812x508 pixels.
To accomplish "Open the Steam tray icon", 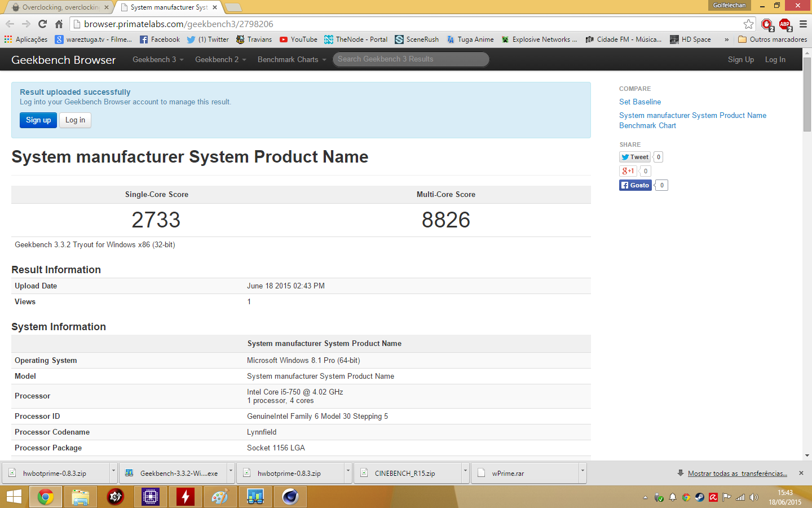I will (x=700, y=497).
